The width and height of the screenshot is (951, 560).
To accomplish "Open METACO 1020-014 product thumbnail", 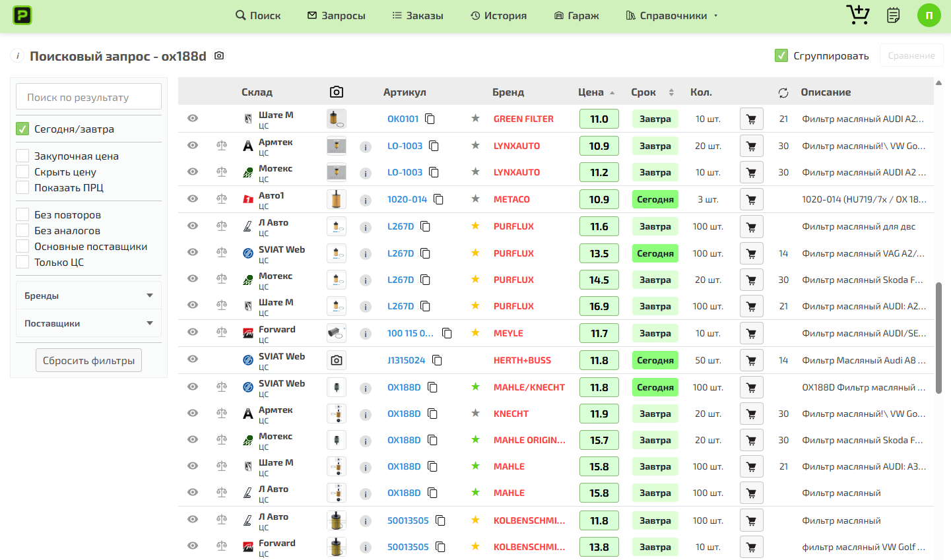I will click(x=337, y=199).
